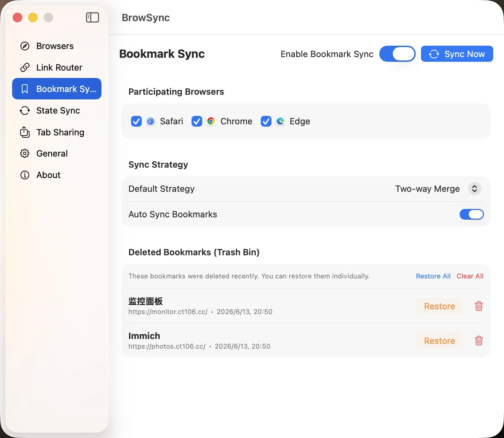Click the Link Router chain icon

[x=25, y=68]
